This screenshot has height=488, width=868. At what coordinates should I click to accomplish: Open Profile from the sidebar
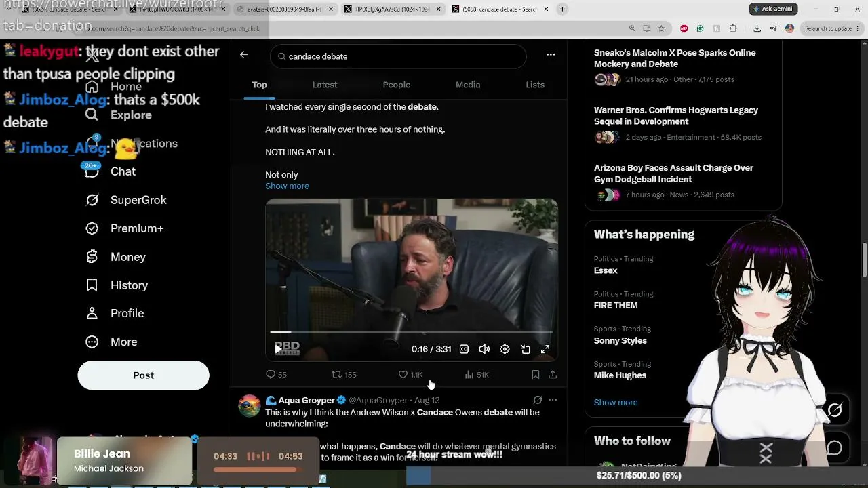[x=115, y=313]
